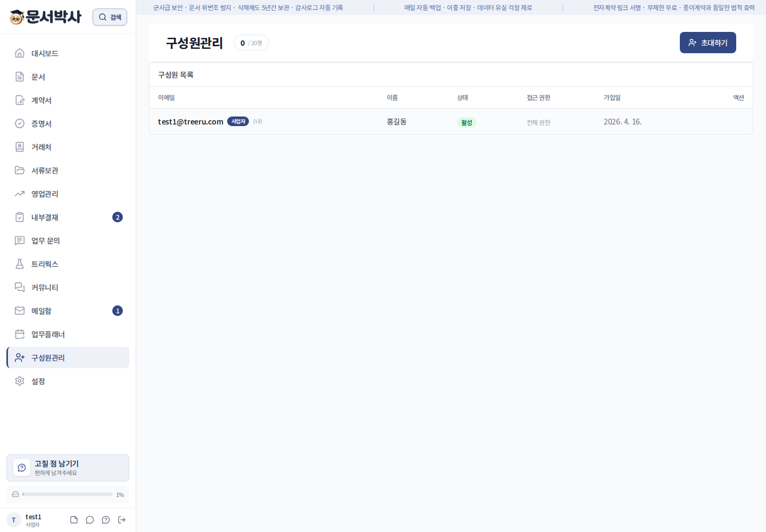The width and height of the screenshot is (766, 532).
Task: Click storage drive icon
Action: [x=15, y=494]
